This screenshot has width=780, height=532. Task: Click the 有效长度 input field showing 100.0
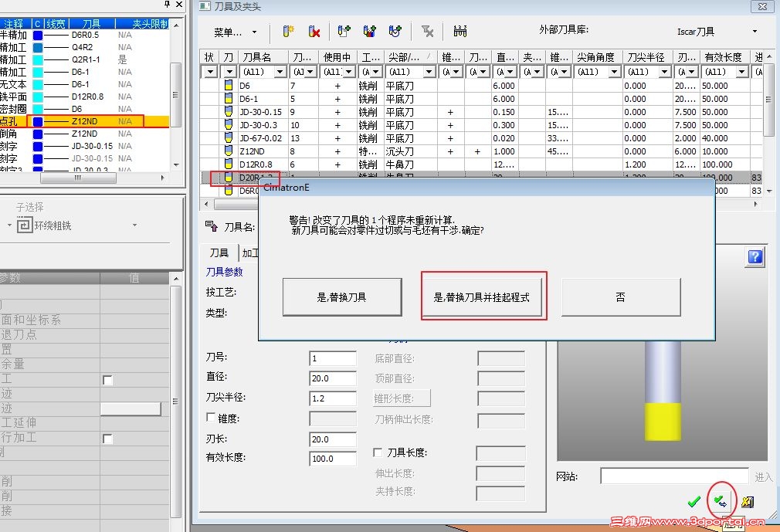[x=333, y=459]
